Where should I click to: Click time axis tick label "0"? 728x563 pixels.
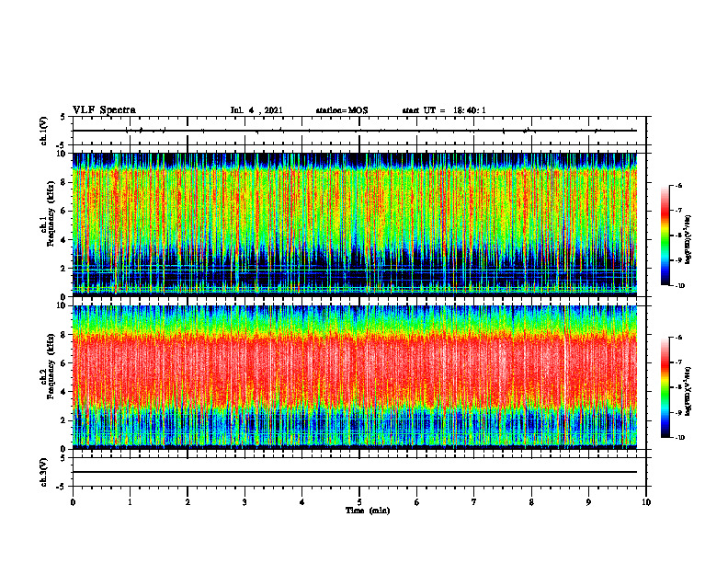[73, 502]
